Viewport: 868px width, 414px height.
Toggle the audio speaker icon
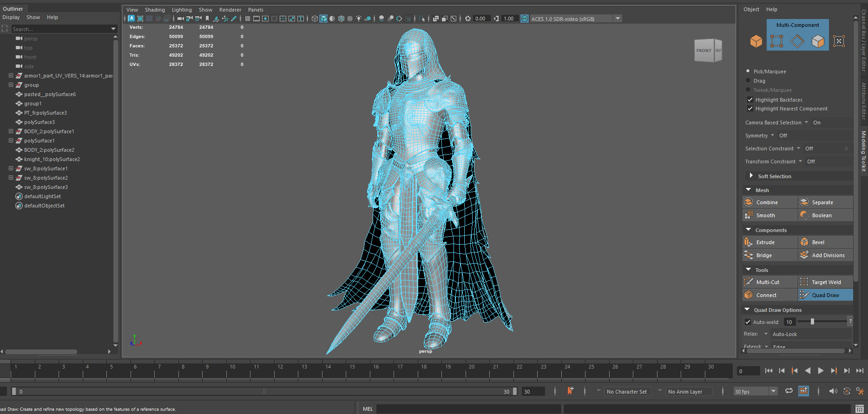click(x=833, y=391)
